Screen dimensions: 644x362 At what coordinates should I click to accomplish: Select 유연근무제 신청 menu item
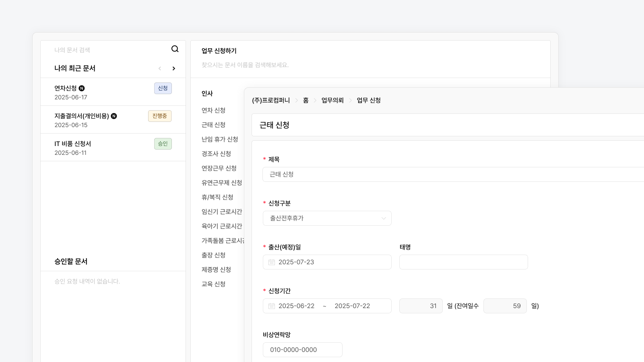222,183
